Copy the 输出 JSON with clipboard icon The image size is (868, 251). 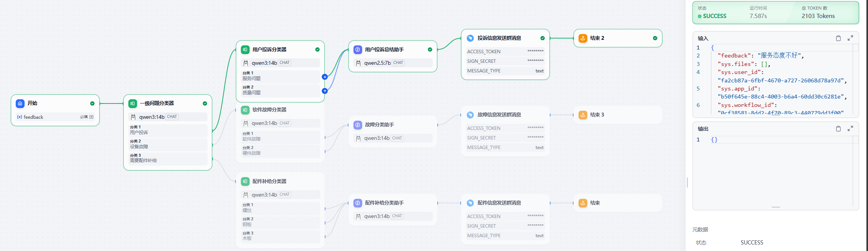tap(838, 129)
